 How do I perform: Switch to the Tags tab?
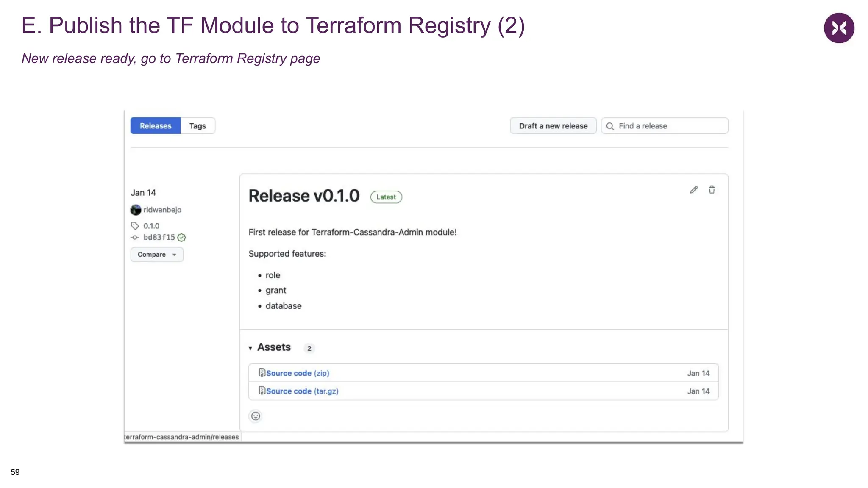(x=198, y=126)
